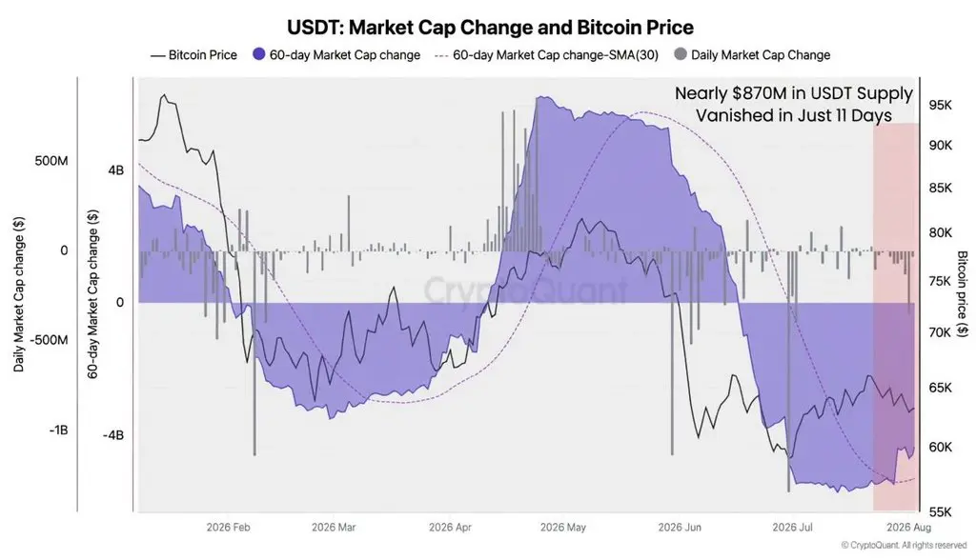Toggle the Bitcoin Price legend line
Screen dimensions: 976x560
[193, 54]
